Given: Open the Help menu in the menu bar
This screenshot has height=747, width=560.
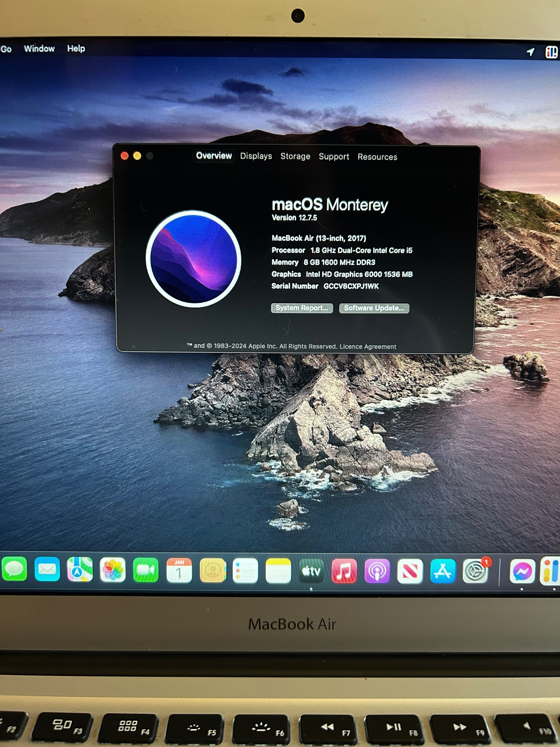Looking at the screenshot, I should click(x=76, y=49).
